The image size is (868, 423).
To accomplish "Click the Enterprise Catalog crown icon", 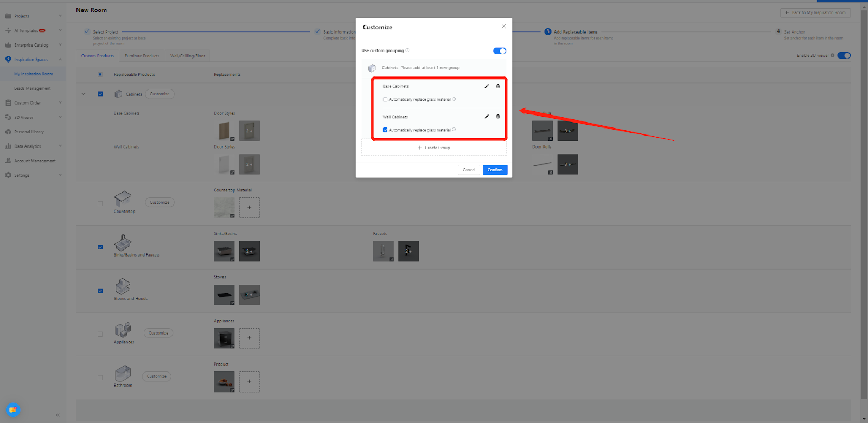I will [x=8, y=45].
